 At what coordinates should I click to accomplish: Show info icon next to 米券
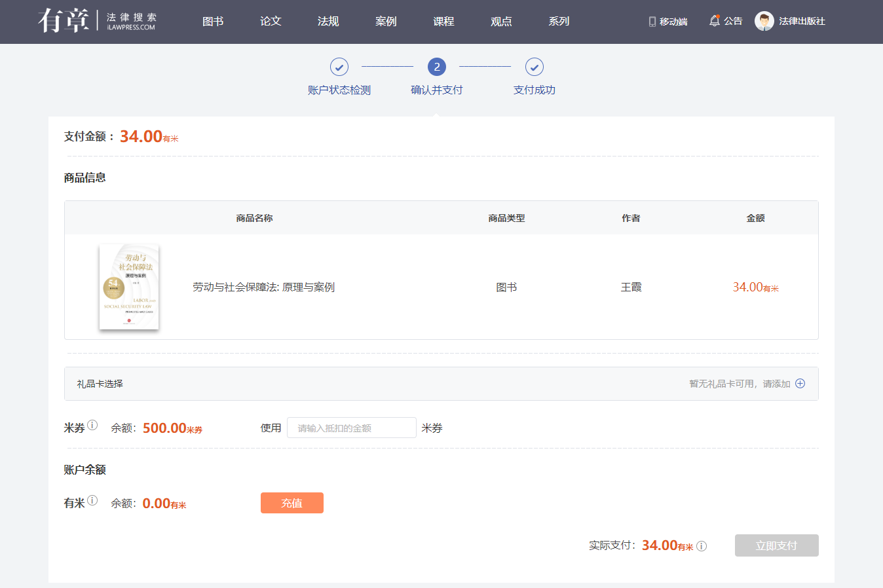(92, 425)
